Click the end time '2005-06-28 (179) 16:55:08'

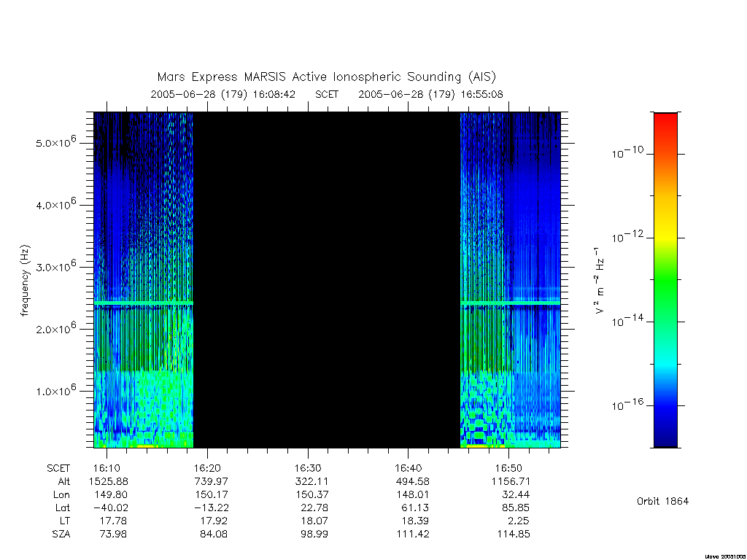coord(430,94)
